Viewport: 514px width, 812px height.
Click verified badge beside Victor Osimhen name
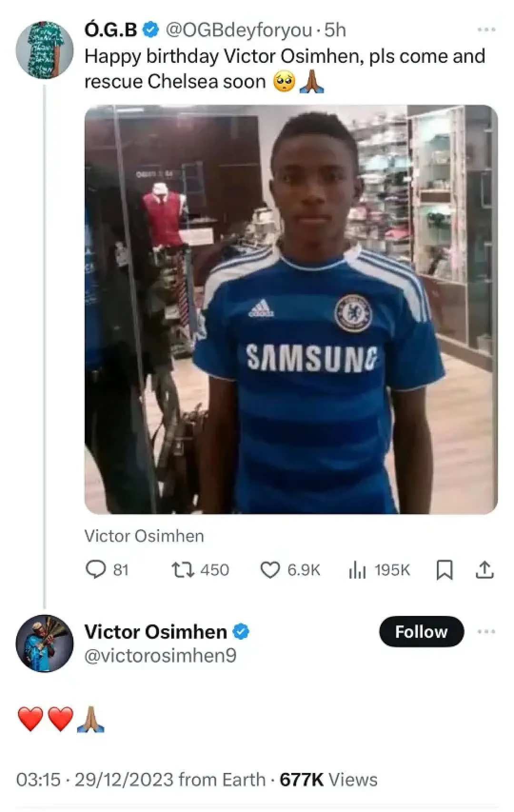241,632
